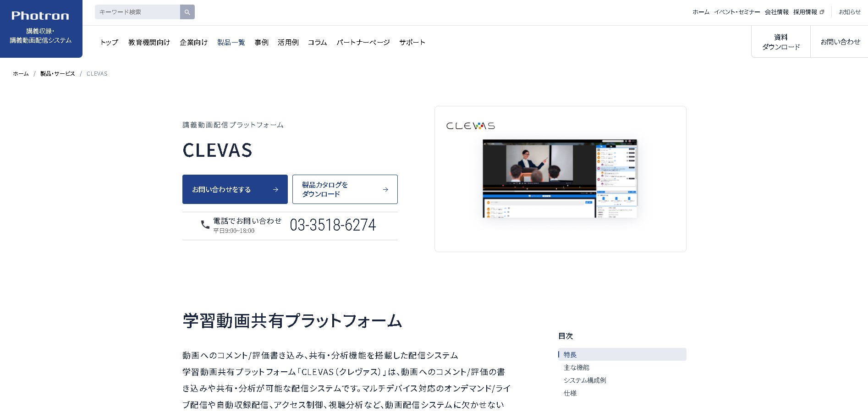
Task: Go to 事例 navigation item
Action: click(261, 42)
